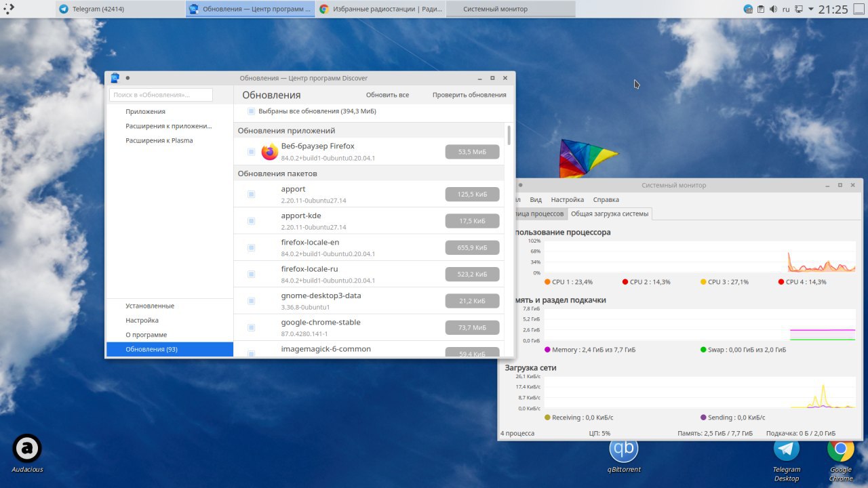Screen dimensions: 868x488
Task: Click the 125,5 КиБ button for apport
Action: click(473, 195)
